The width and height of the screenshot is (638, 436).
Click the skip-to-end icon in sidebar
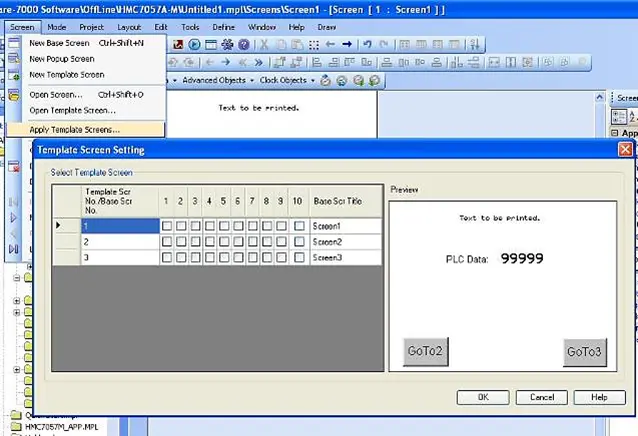(x=13, y=249)
